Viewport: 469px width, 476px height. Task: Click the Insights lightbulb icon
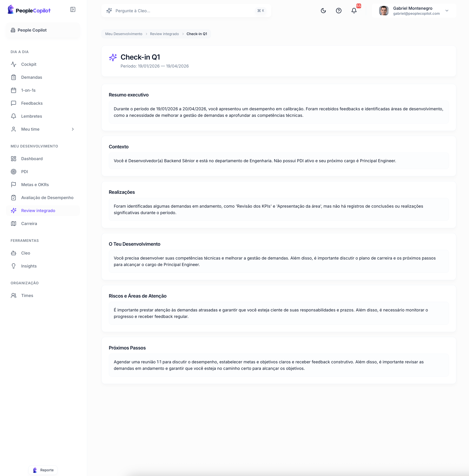(x=14, y=266)
